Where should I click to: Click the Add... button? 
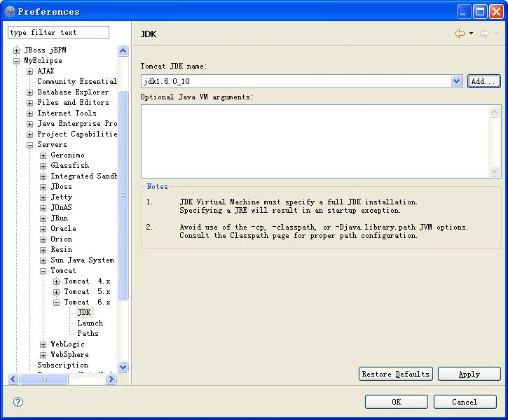click(x=483, y=81)
